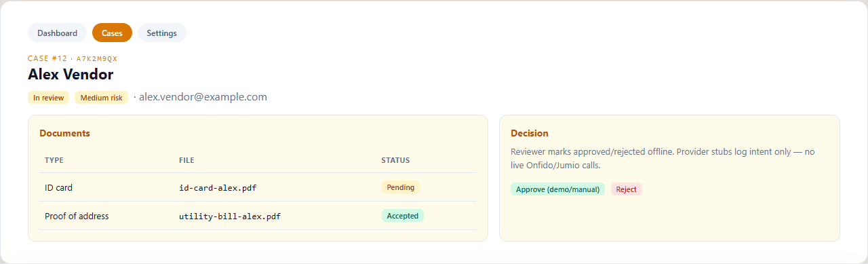Click the FILE column header
This screenshot has width=868, height=264.
point(187,161)
